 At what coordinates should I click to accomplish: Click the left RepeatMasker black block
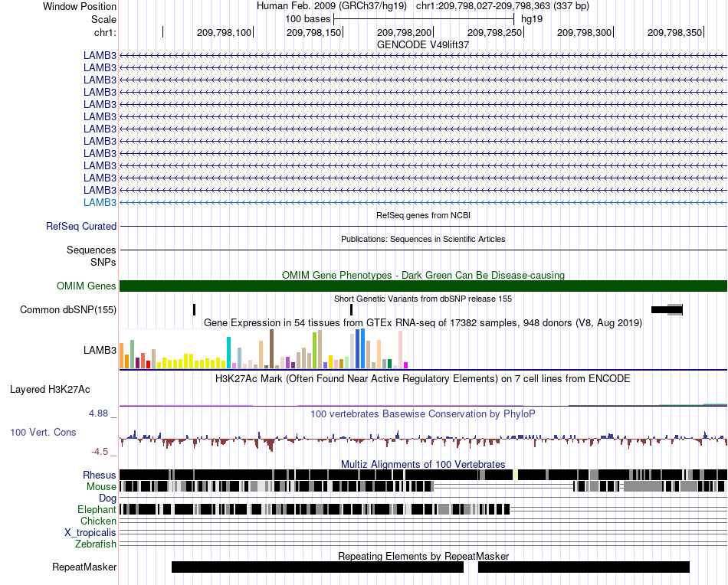coord(317,567)
